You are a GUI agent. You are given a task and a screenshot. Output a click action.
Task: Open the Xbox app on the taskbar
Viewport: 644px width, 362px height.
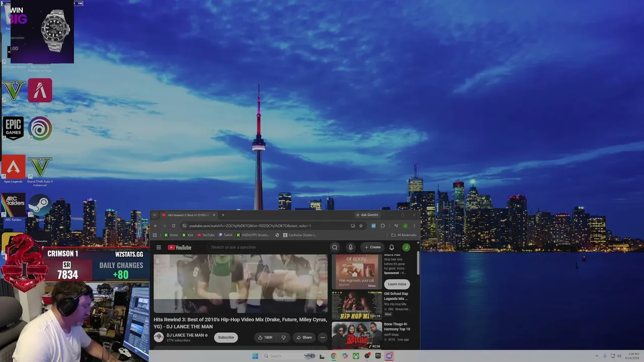(x=356, y=356)
